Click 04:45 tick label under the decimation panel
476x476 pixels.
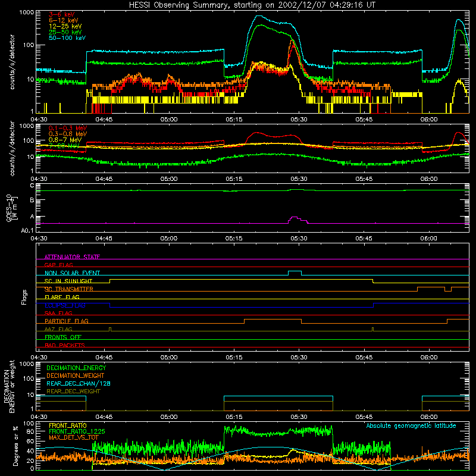click(104, 417)
